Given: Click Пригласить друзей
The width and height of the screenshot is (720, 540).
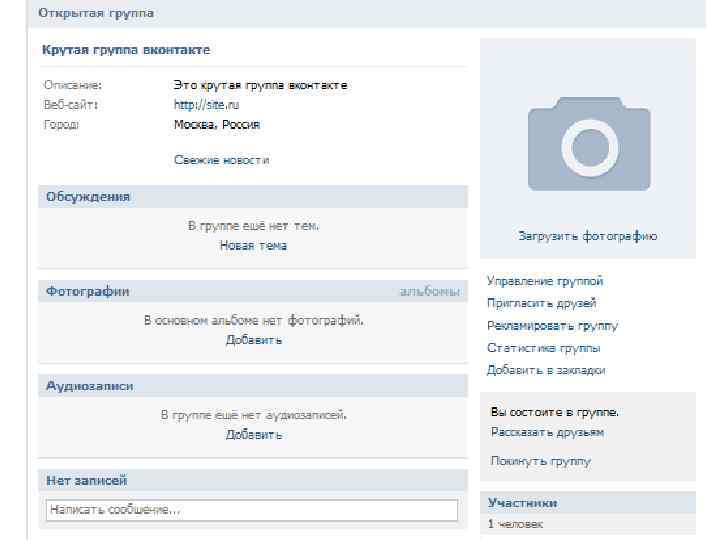Looking at the screenshot, I should click(x=541, y=303).
